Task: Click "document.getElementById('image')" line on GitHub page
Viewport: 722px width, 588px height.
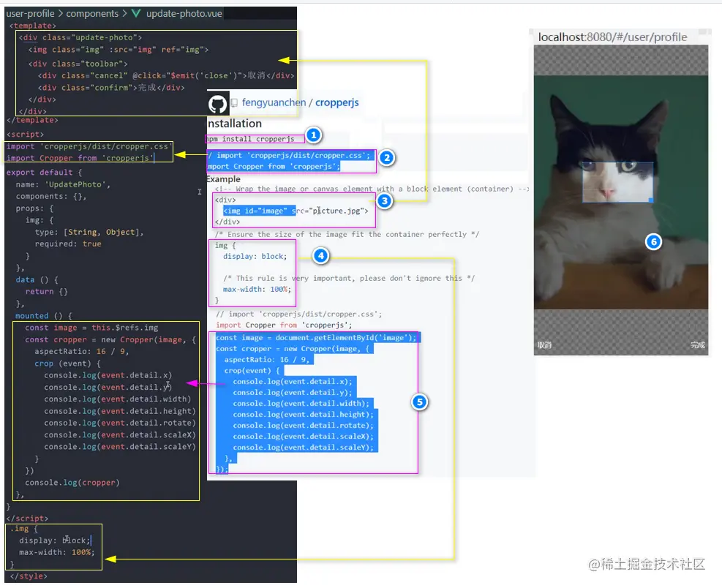Action: point(315,337)
